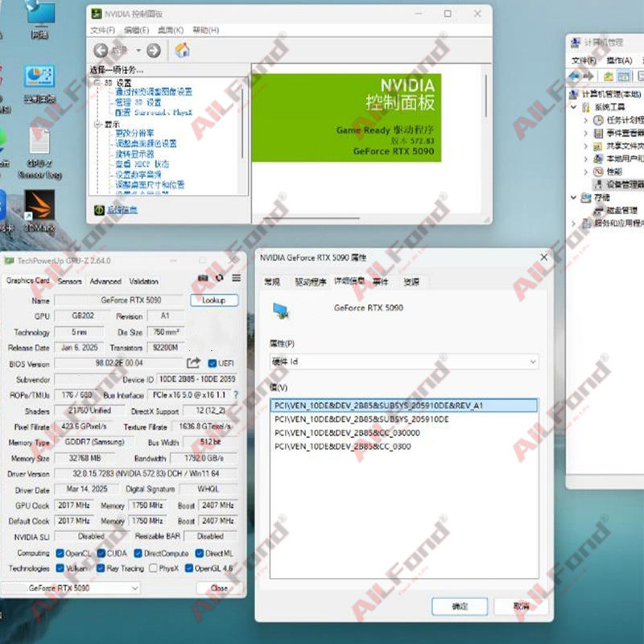644x644 pixels.
Task: Switch to the 常规 tab in properties dialog
Action: click(x=272, y=282)
